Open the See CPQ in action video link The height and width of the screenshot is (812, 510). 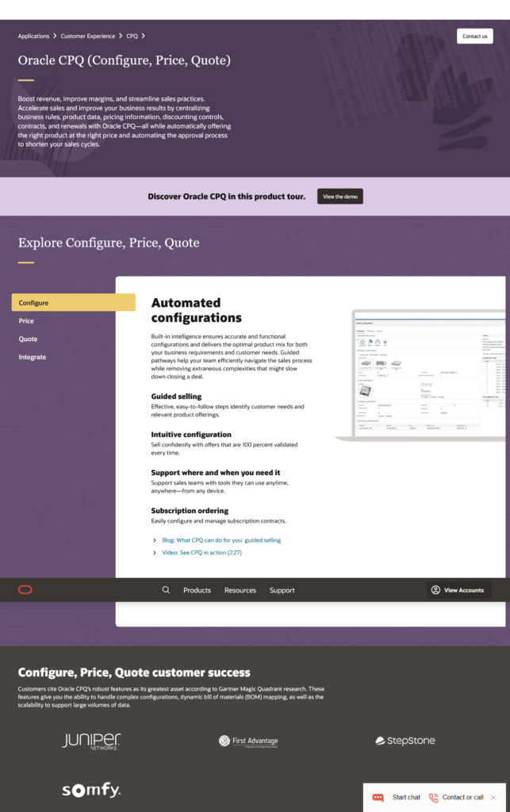[202, 553]
